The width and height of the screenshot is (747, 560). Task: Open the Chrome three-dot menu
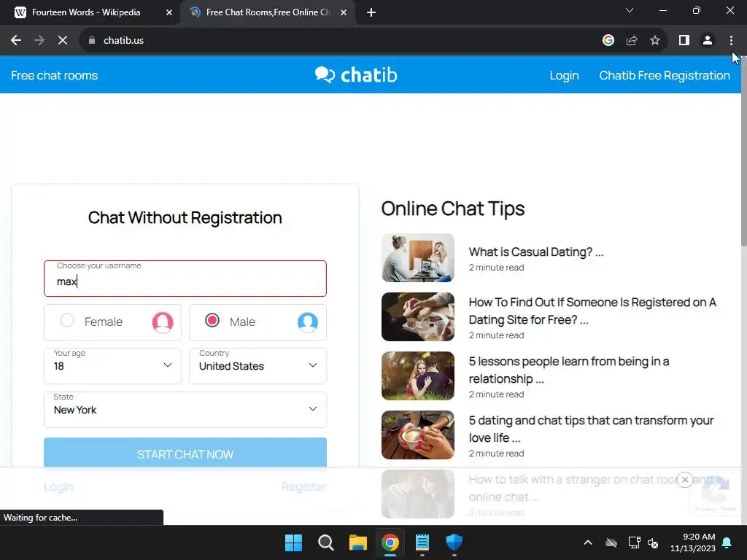(731, 41)
